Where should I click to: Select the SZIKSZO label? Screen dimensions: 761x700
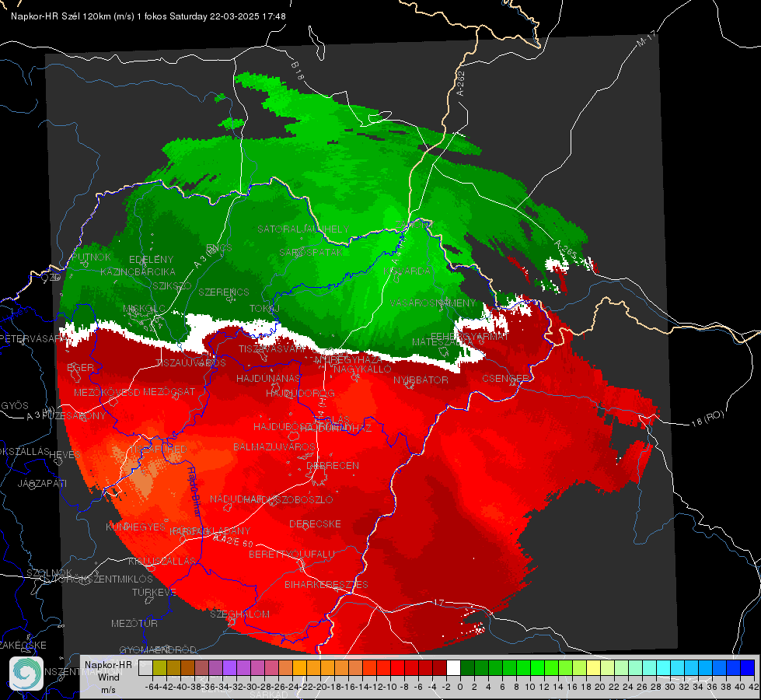point(172,285)
